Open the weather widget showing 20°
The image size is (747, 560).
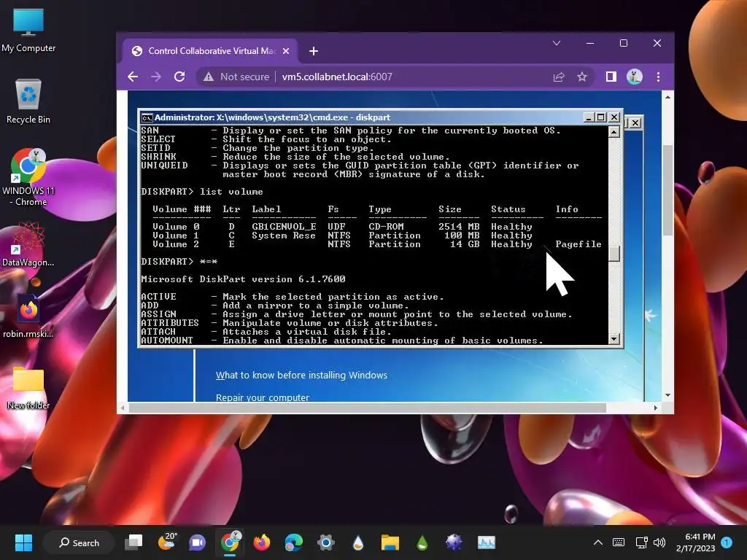[x=167, y=542]
